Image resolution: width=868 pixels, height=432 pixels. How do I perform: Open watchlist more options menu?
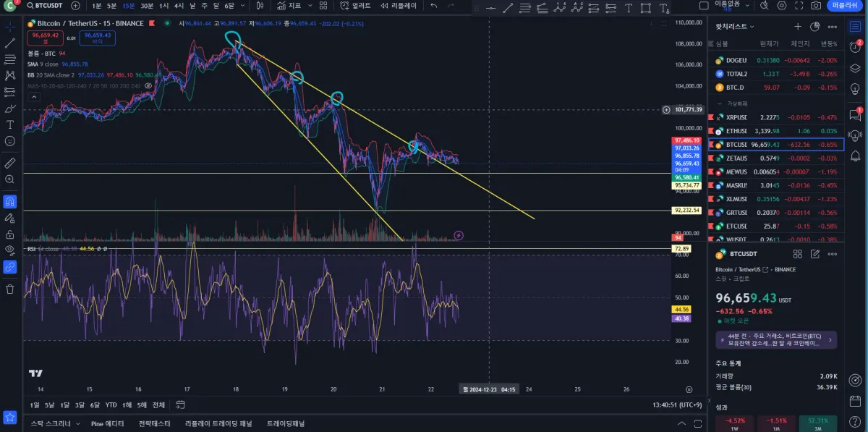tap(833, 26)
